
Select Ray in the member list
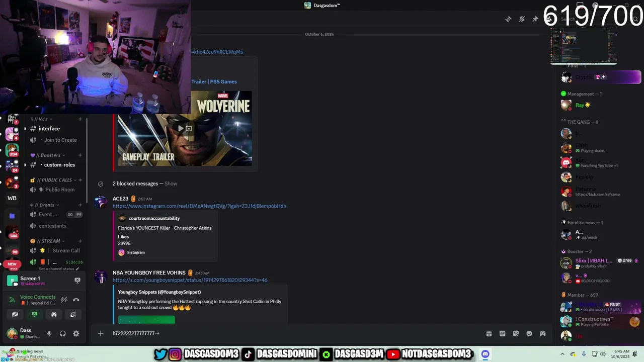[601, 105]
